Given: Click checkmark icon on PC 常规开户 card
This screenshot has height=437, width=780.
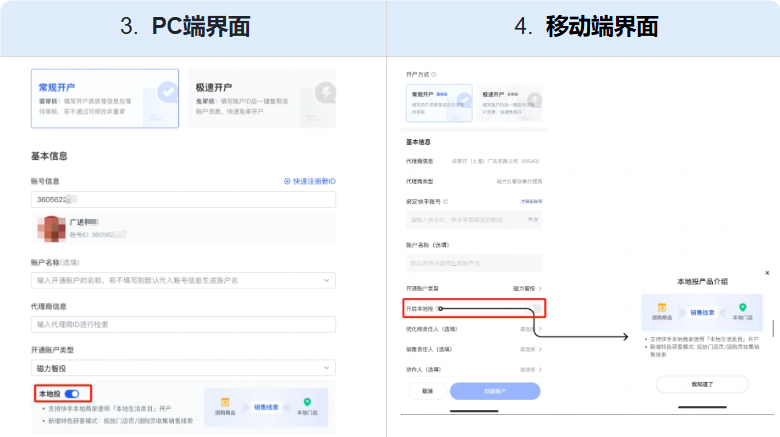Looking at the screenshot, I should (x=168, y=92).
